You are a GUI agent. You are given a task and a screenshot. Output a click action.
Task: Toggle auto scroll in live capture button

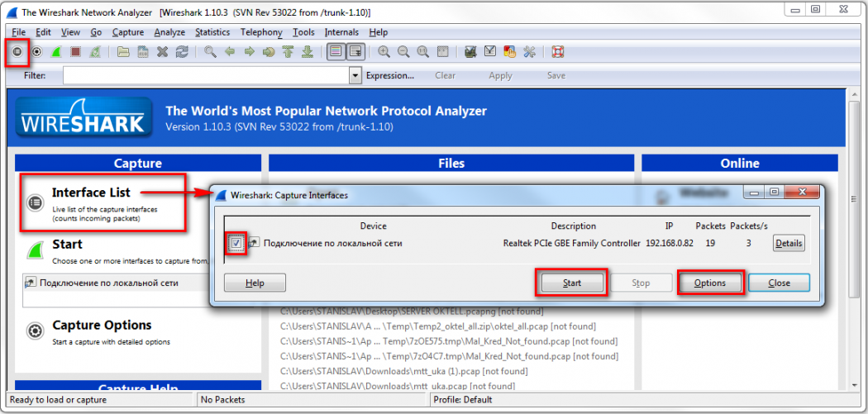click(355, 52)
